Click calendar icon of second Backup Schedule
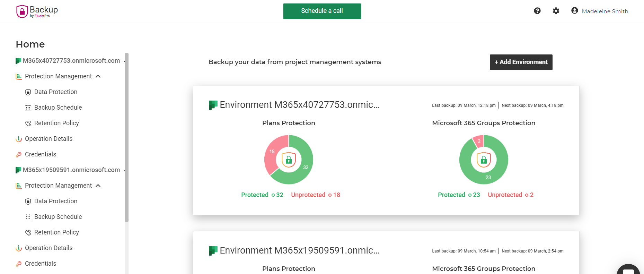The height and width of the screenshot is (274, 644). [28, 217]
